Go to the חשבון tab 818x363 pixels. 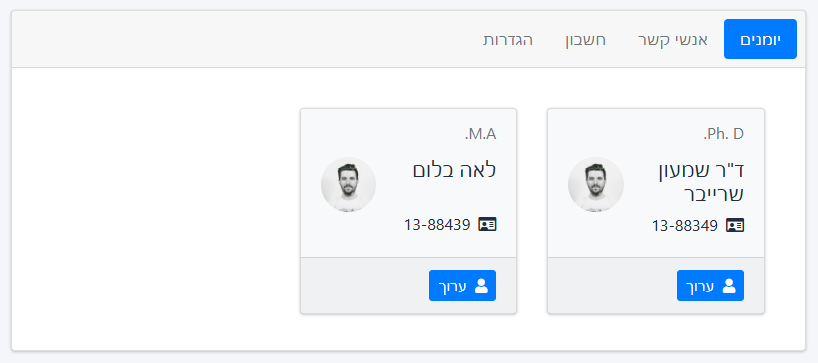tap(585, 40)
